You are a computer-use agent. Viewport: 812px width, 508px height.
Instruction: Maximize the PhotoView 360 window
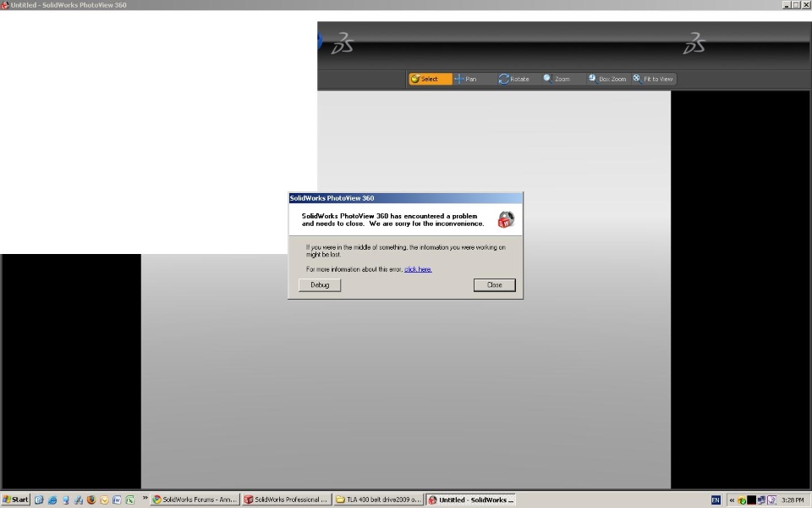[x=796, y=5]
